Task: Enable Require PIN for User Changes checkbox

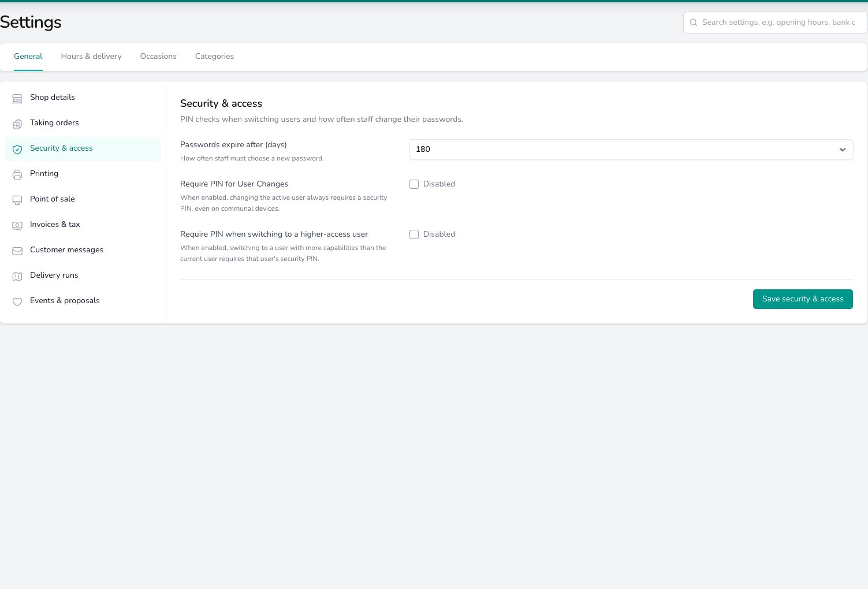Action: coord(414,184)
